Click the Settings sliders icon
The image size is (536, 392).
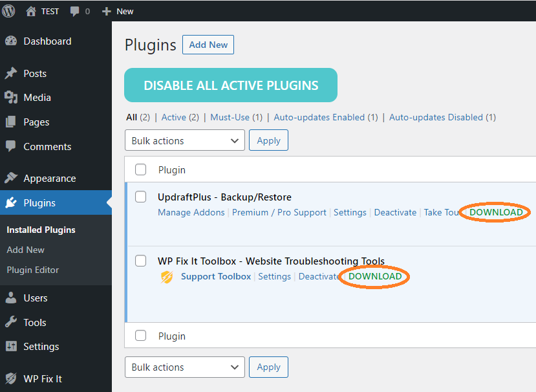point(11,347)
